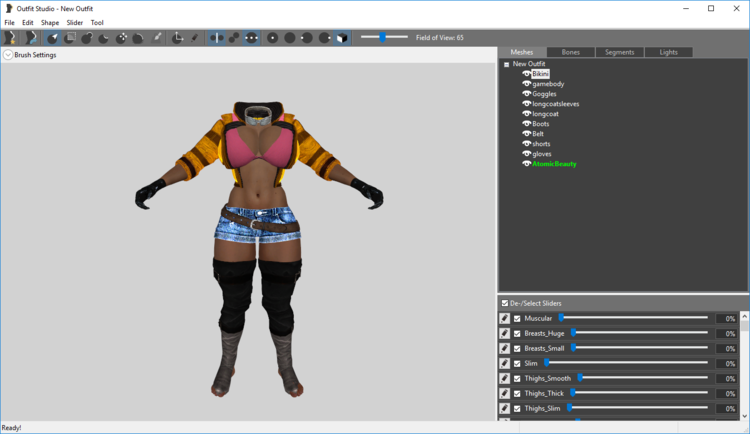The image size is (750, 434).
Task: Click the Field of View slider handle
Action: click(382, 37)
